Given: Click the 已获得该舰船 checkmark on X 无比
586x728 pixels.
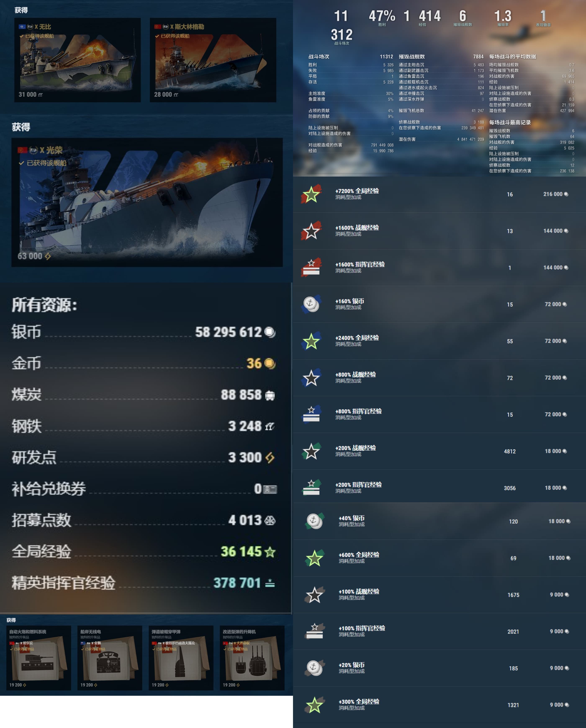Looking at the screenshot, I should [x=22, y=36].
